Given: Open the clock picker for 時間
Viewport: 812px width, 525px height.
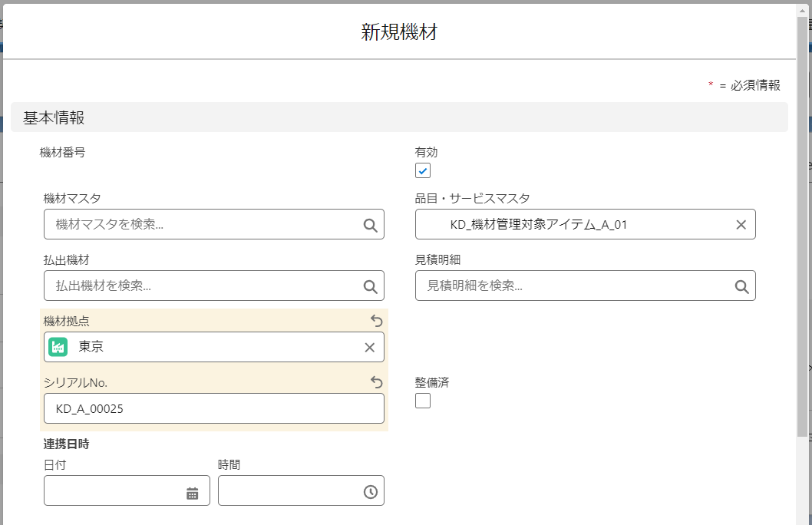Looking at the screenshot, I should tap(371, 492).
